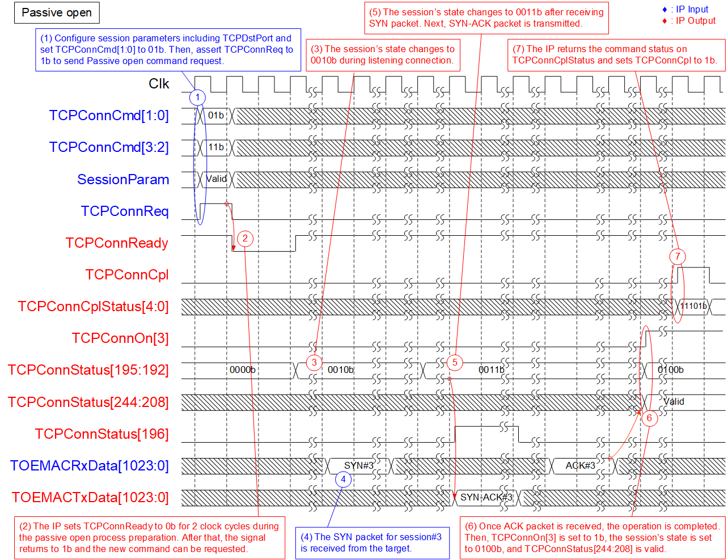The image size is (728, 560).
Task: Select the TCPConnStatus[195:192] signal label
Action: point(88,370)
